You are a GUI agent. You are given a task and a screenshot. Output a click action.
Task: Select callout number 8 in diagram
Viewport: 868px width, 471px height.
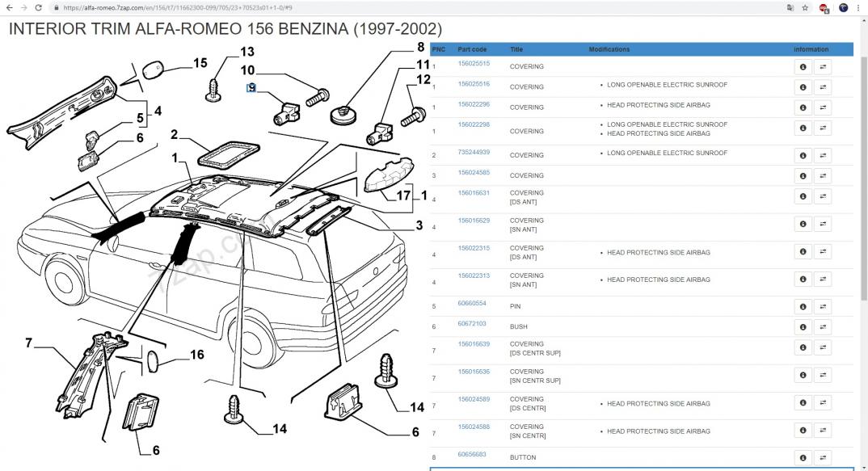[x=421, y=48]
